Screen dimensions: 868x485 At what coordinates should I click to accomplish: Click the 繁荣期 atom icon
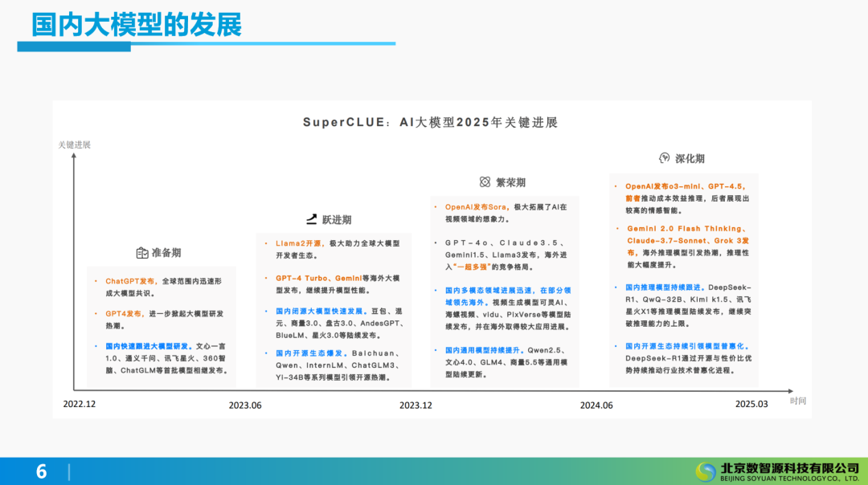point(485,182)
